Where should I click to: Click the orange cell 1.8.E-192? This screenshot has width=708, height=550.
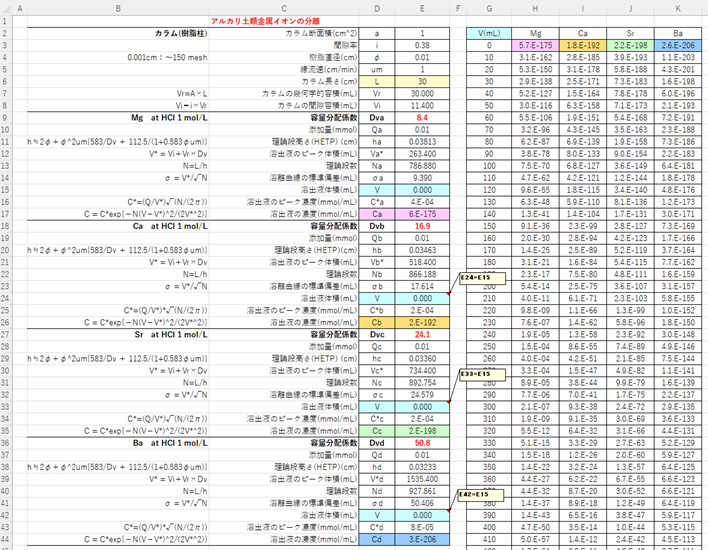tap(583, 46)
